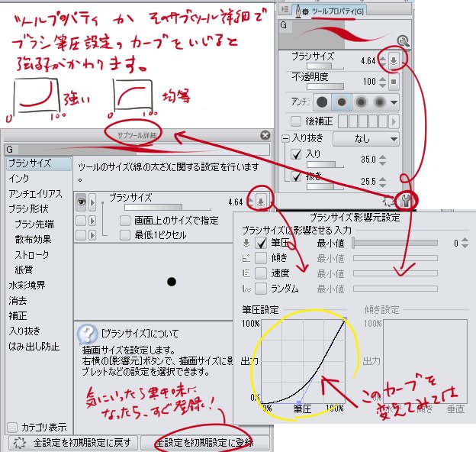This screenshot has height=452, width=476.
Task: Close the sub tool detail window
Action: pyautogui.click(x=265, y=135)
